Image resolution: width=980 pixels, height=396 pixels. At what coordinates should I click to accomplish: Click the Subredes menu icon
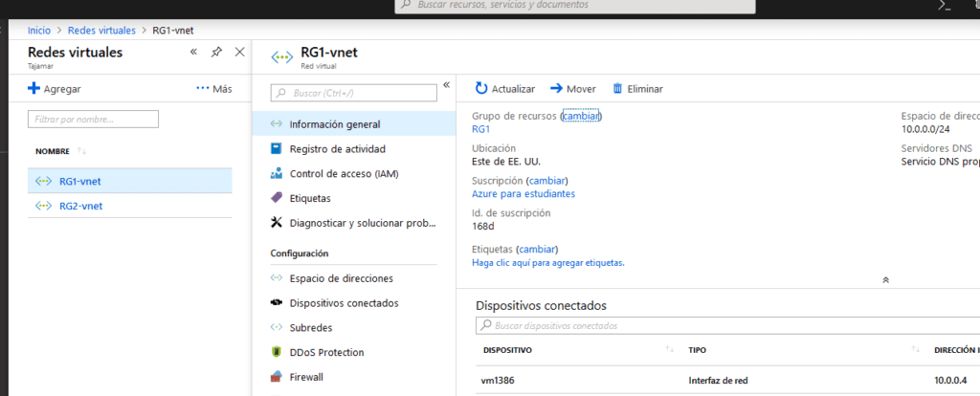[277, 327]
